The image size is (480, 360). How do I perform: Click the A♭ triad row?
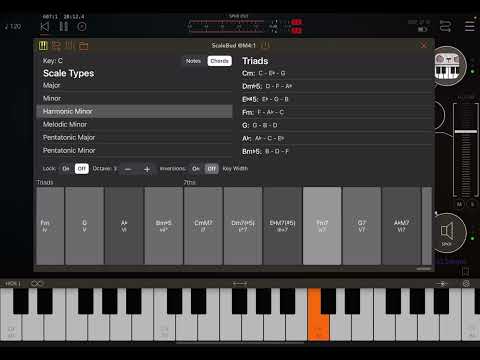[x=337, y=138]
